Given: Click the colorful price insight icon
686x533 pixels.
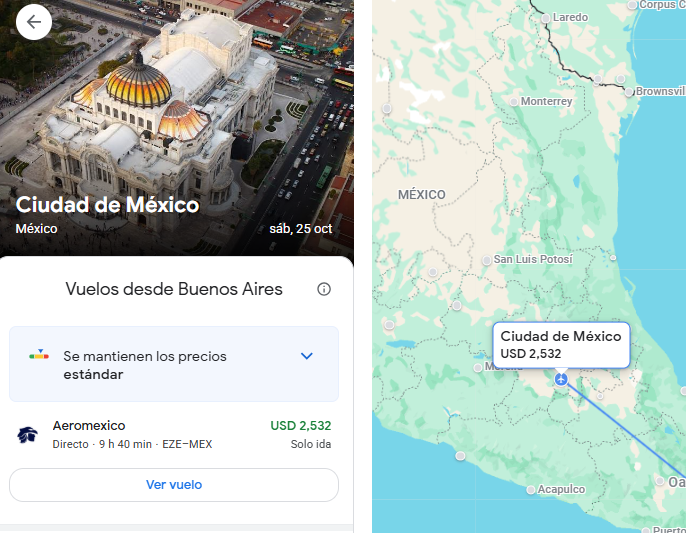Looking at the screenshot, I should [x=38, y=355].
